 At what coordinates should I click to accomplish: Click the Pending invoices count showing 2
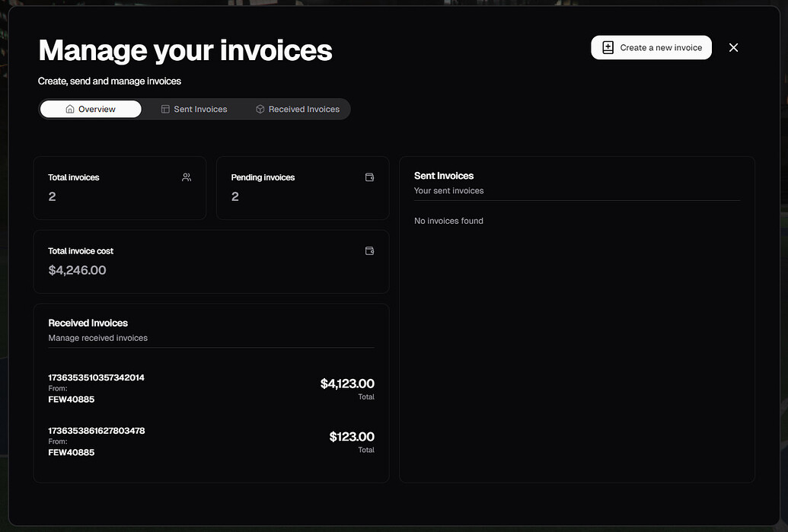(234, 196)
